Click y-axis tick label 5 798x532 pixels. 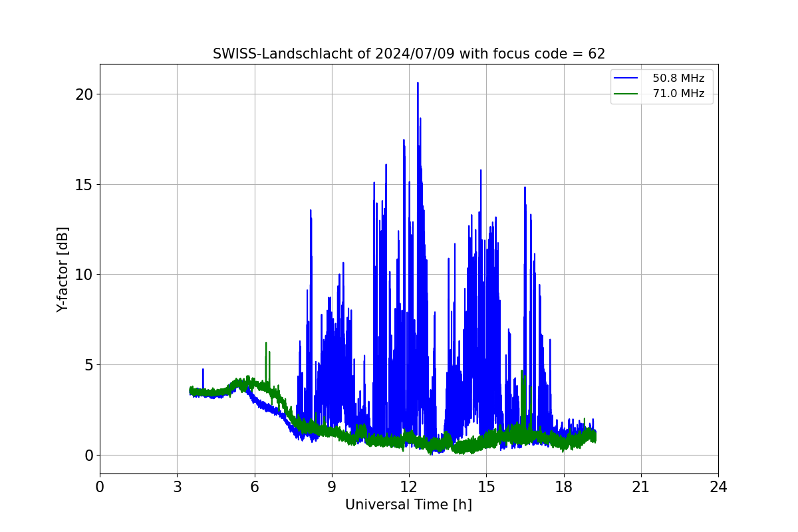[x=88, y=365]
